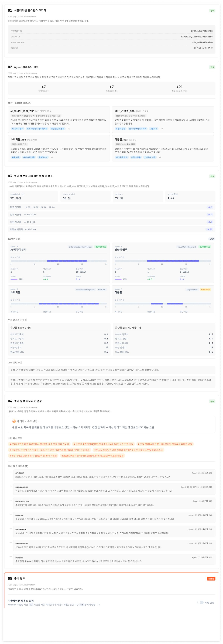Image resolution: width=223 pixels, height=644 pixels.
Task: Toggle the 직접 설정 switch
Action: (200, 603)
